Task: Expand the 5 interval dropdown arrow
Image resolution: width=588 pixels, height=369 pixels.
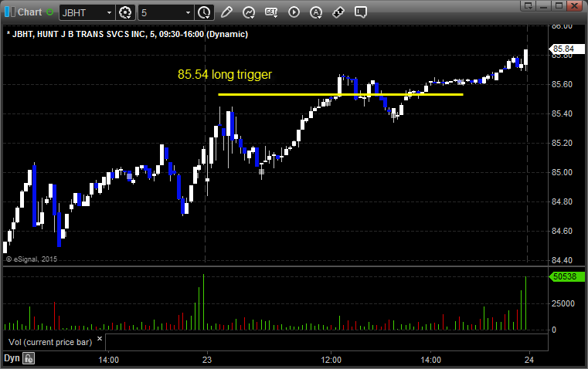Action: click(189, 12)
